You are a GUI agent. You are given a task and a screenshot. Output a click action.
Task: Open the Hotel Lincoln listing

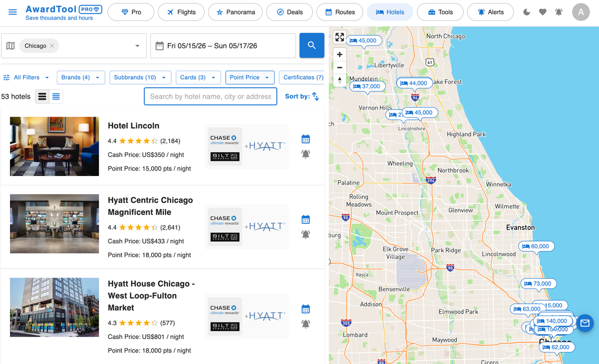(x=134, y=126)
